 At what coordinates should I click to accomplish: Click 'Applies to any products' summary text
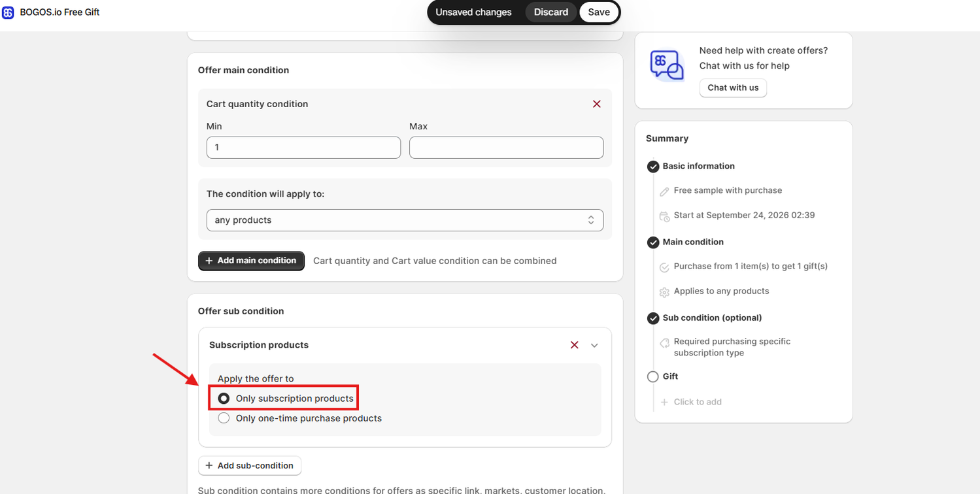(721, 291)
